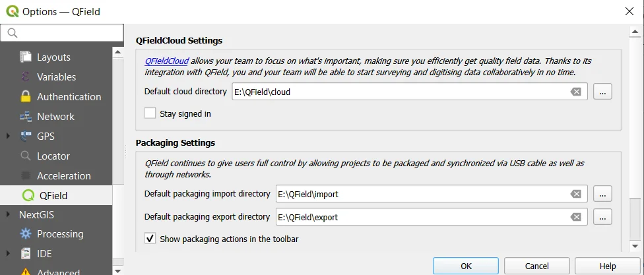Click the Processing gear icon

coord(26,234)
